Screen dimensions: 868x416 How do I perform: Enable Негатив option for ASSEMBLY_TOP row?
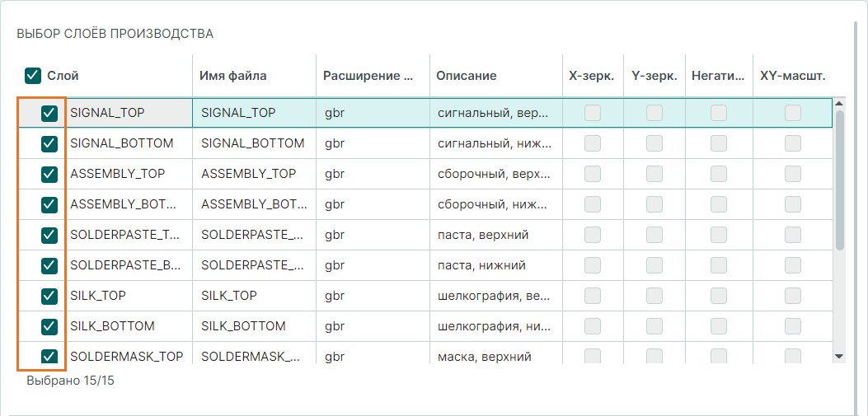pos(719,175)
